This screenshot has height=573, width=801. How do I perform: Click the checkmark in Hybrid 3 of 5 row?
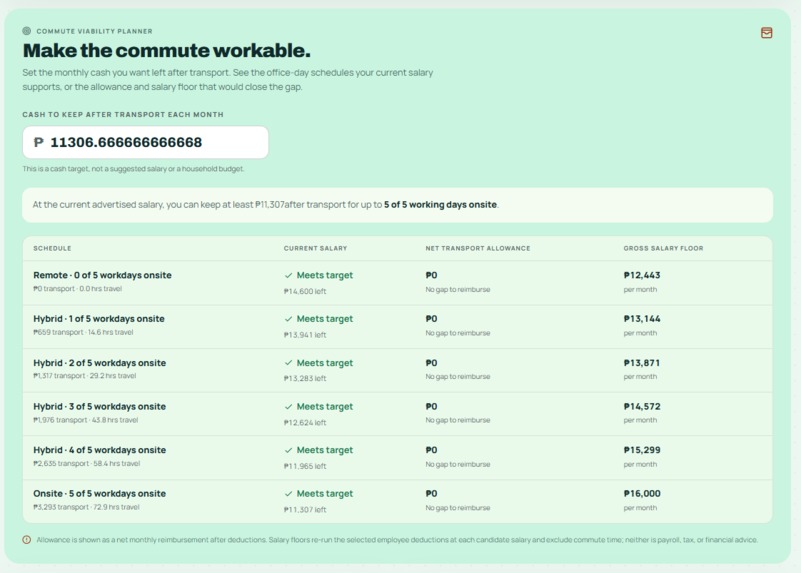(x=288, y=407)
